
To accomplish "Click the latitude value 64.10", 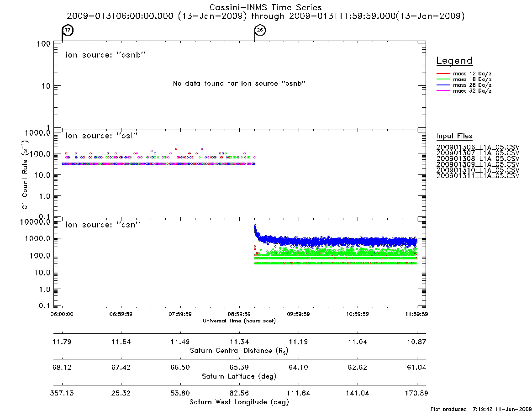I will pos(298,368).
